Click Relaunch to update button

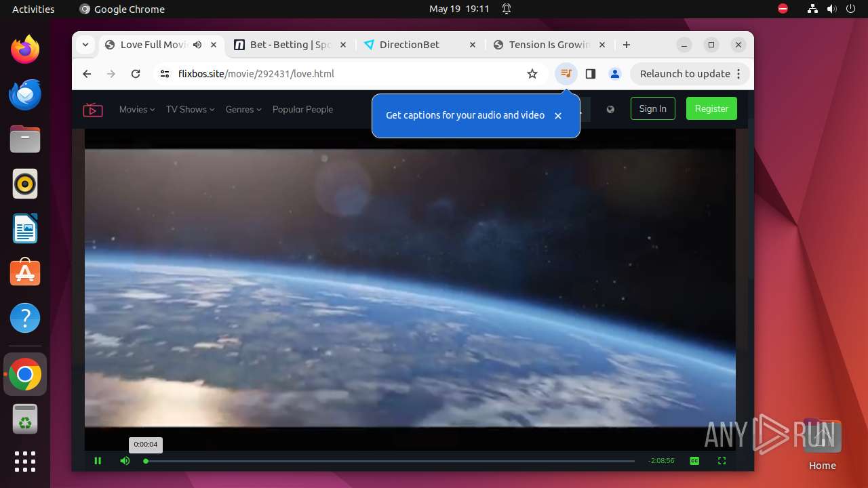690,74
